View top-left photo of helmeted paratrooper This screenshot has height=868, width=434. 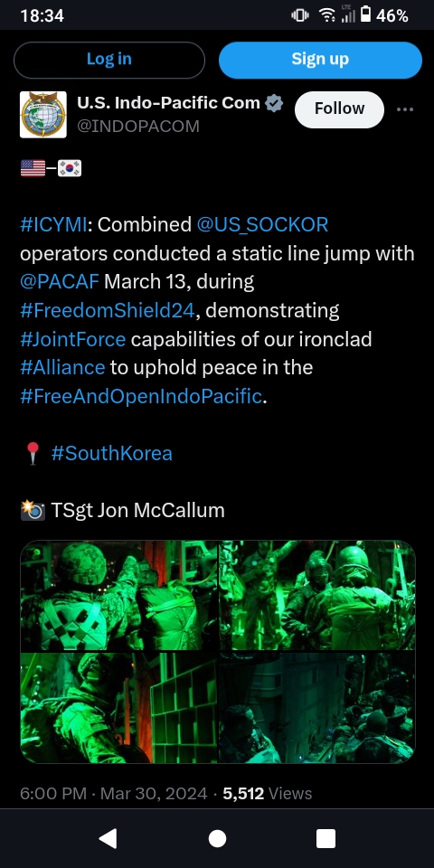coord(119,596)
